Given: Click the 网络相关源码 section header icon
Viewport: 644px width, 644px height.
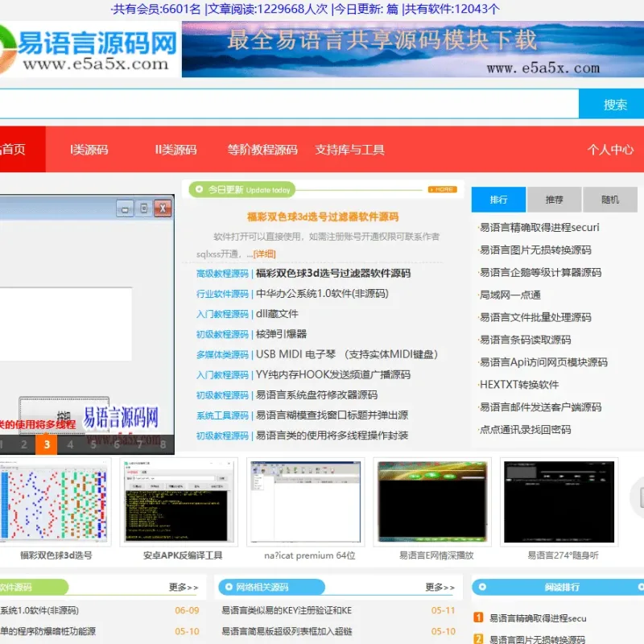Looking at the screenshot, I should tap(229, 587).
